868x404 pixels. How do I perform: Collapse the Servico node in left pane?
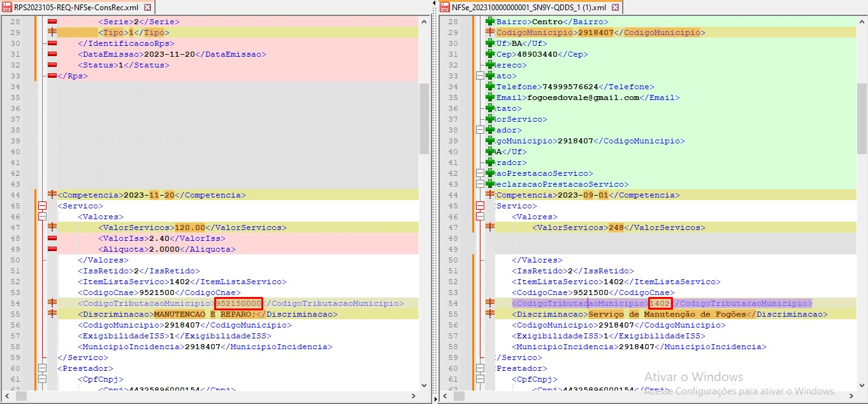tap(43, 206)
